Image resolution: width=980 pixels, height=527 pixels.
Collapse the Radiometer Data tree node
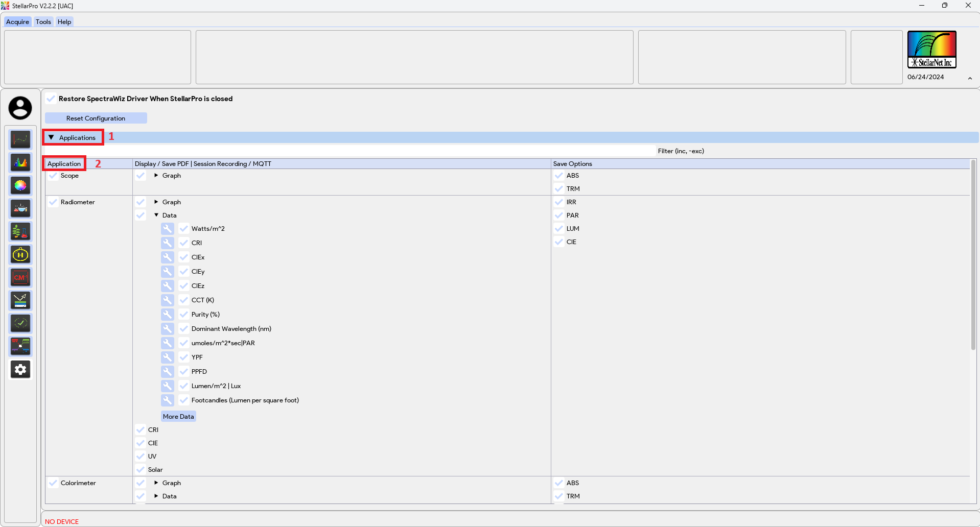[156, 215]
